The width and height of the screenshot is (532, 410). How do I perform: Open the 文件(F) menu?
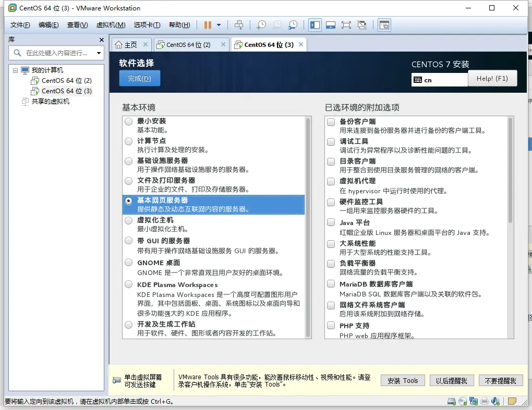[20, 24]
